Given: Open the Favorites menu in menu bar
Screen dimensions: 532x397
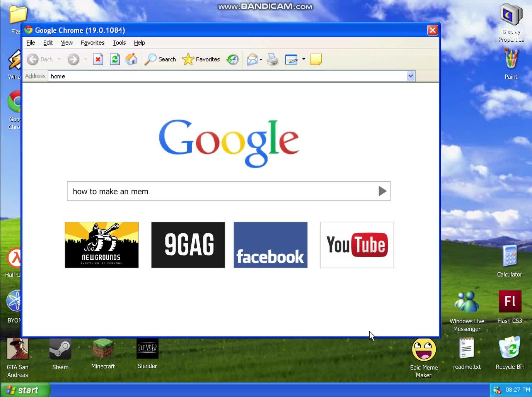Looking at the screenshot, I should coord(92,43).
